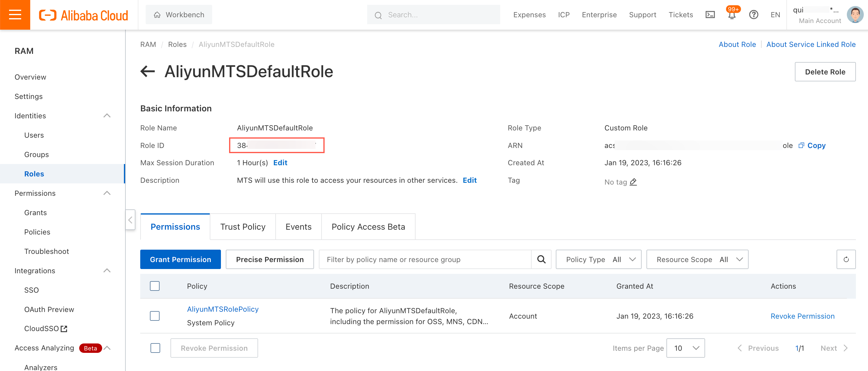
Task: Open About Service Linked Role link
Action: (811, 44)
